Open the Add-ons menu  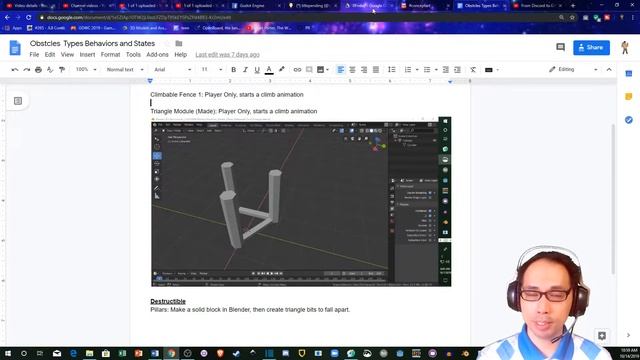point(157,55)
